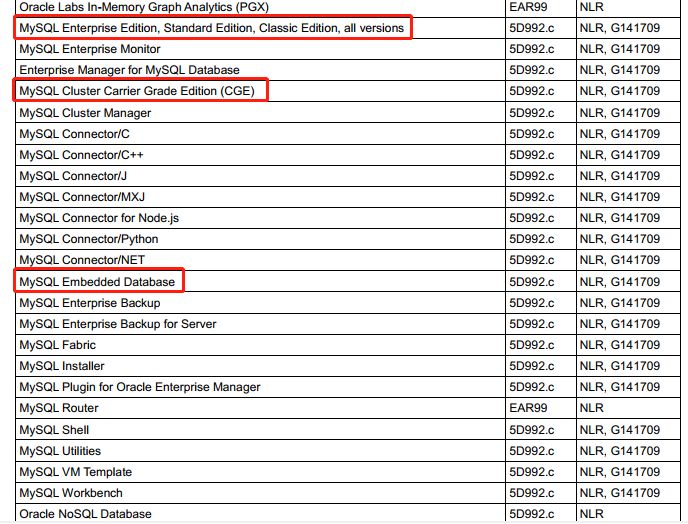Select 5D992.c code for MySQL Connector/J

pyautogui.click(x=531, y=176)
